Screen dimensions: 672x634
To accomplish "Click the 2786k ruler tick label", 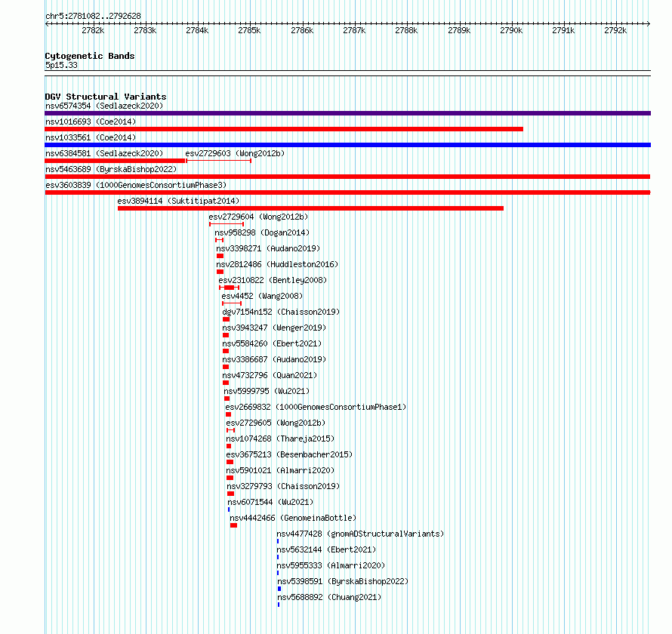I will click(302, 30).
